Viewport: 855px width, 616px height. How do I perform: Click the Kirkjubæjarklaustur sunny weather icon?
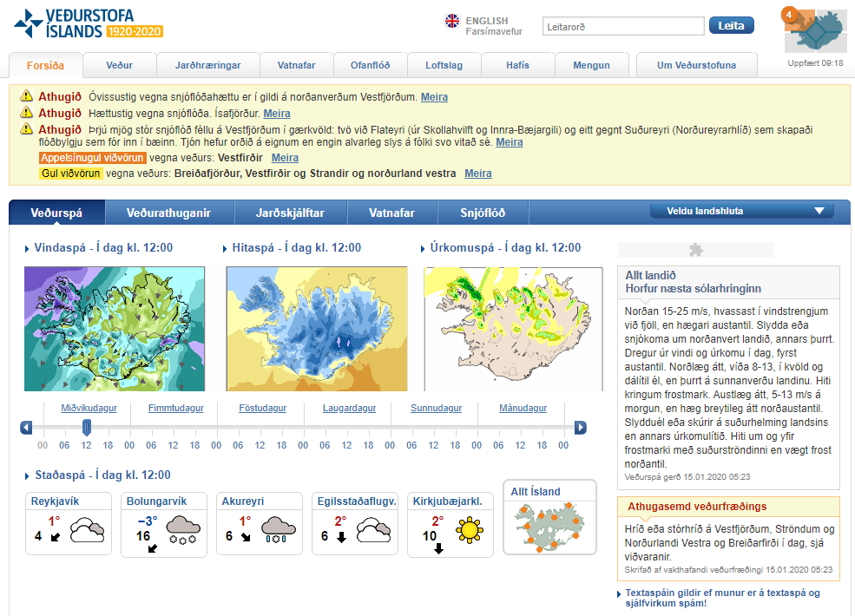coord(470,529)
